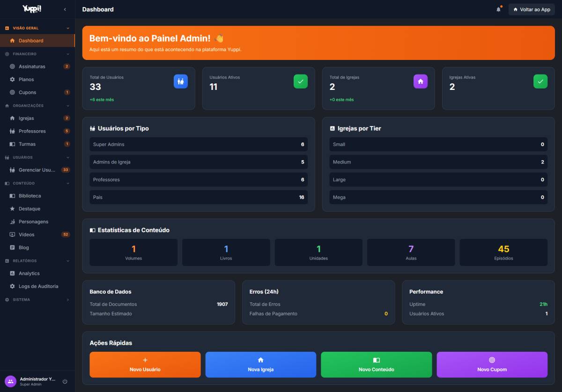Click the Volumes stat tile
562x392 pixels.
tap(133, 252)
